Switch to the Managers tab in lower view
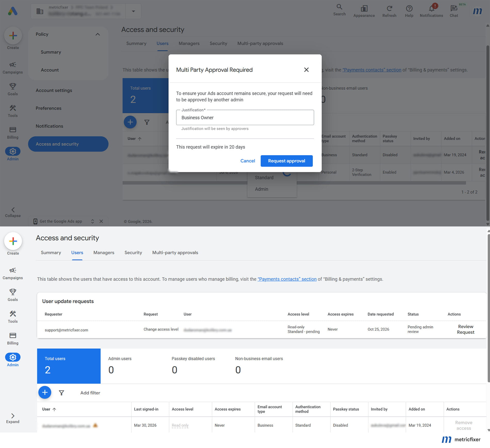490x448 pixels. (x=104, y=252)
